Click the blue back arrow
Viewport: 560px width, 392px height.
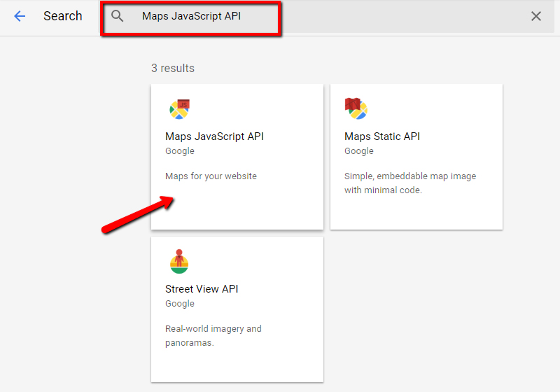pos(20,16)
